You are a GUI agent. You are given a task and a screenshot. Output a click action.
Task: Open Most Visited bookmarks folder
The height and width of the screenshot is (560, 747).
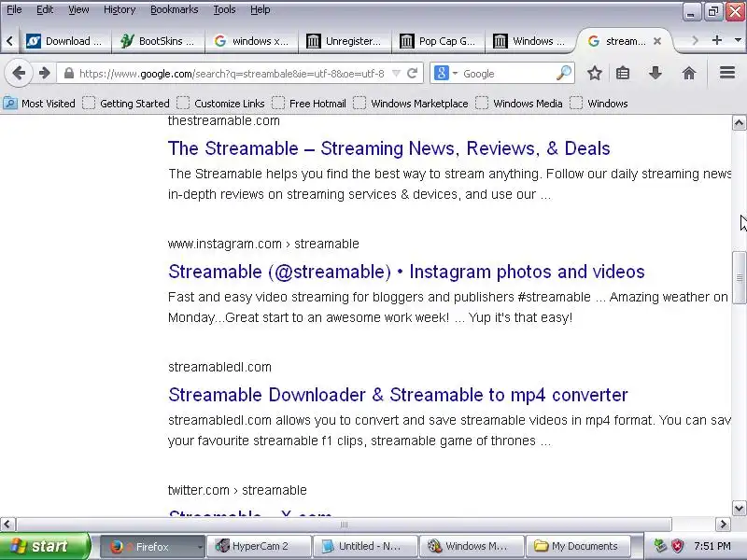(x=39, y=104)
